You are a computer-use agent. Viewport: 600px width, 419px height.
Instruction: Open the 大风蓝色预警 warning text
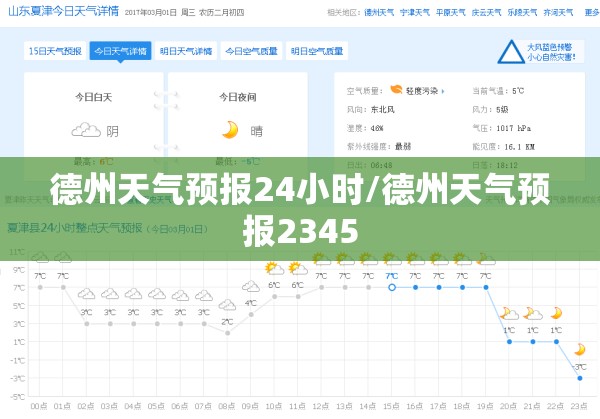click(549, 47)
